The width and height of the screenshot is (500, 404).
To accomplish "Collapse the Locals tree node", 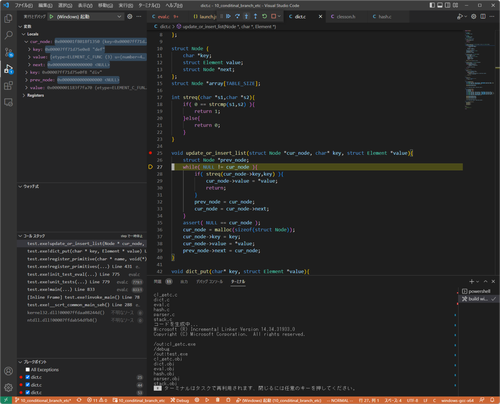I will [23, 34].
